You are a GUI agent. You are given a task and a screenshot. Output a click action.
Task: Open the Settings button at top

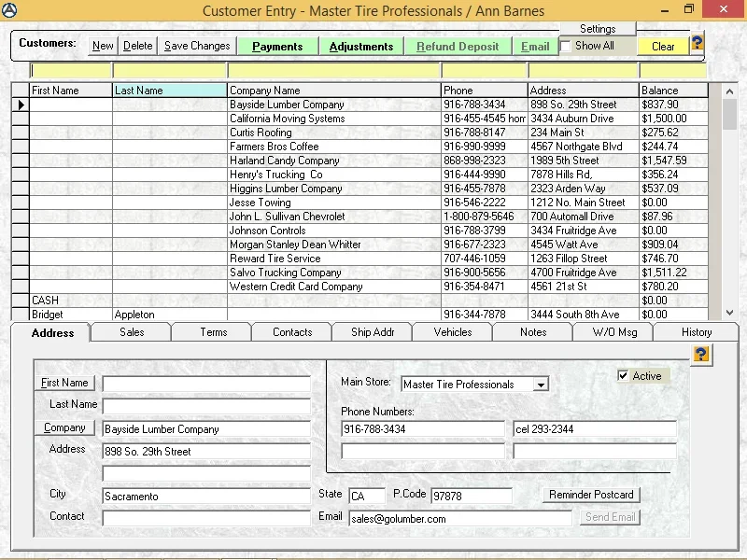tap(598, 29)
